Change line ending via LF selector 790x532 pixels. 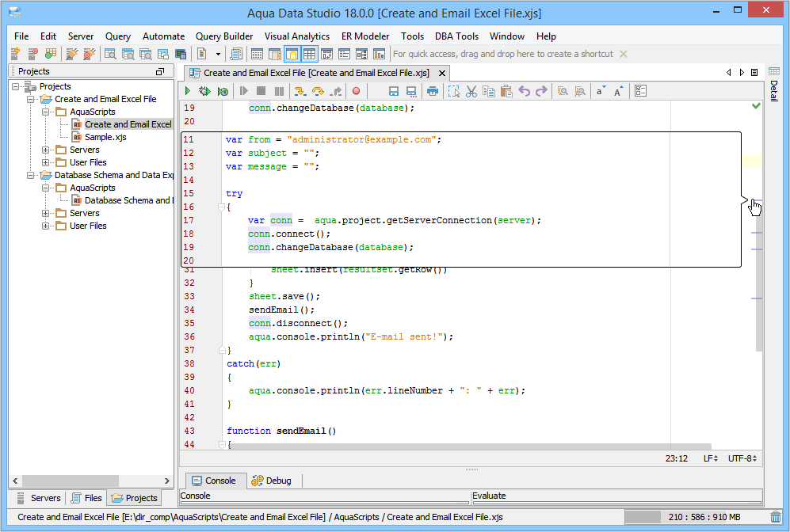711,458
